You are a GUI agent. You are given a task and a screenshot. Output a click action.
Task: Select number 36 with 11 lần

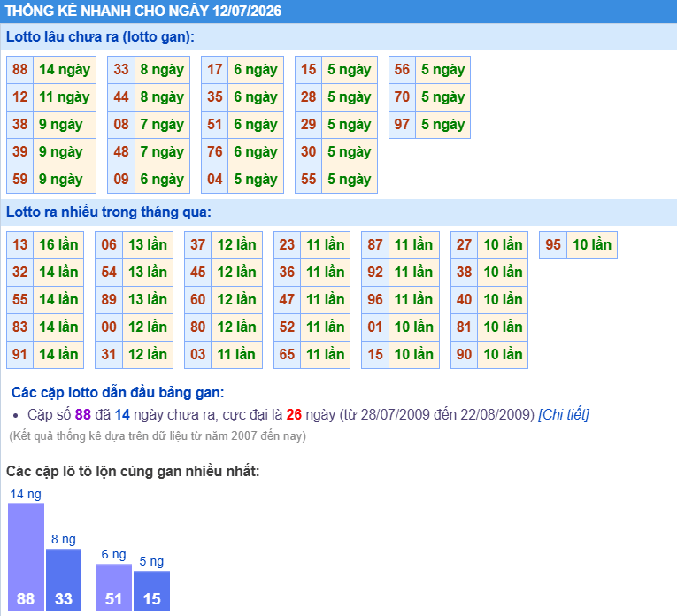pos(287,273)
